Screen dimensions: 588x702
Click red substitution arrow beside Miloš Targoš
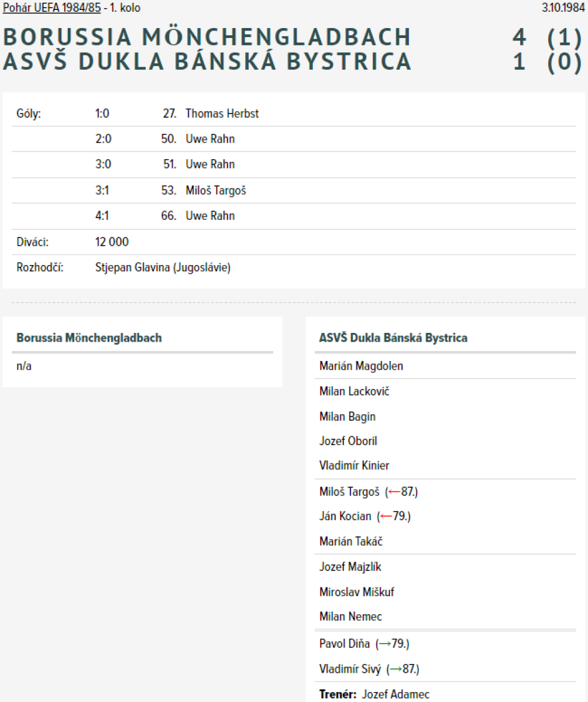click(394, 492)
